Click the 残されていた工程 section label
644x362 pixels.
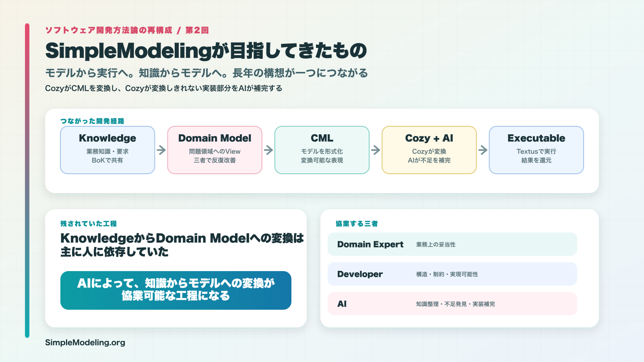89,224
